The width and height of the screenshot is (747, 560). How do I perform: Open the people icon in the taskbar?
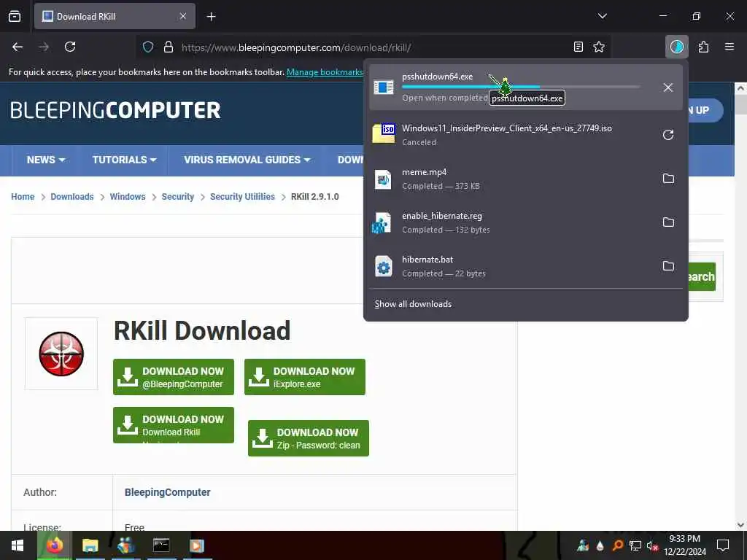125,545
